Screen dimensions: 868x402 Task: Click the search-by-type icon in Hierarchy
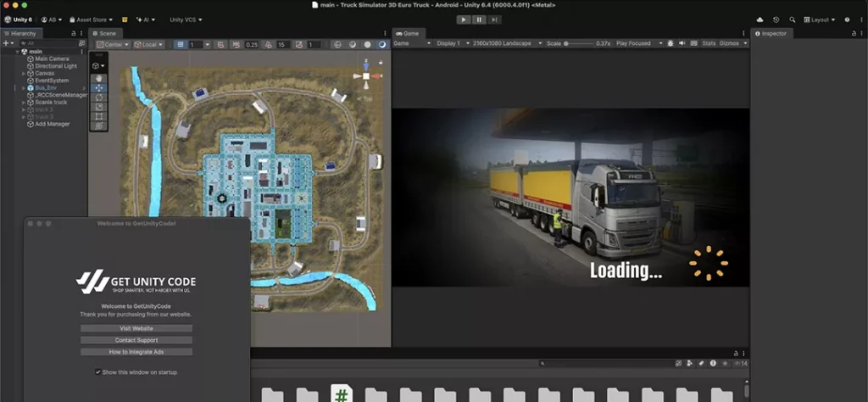pyautogui.click(x=81, y=43)
